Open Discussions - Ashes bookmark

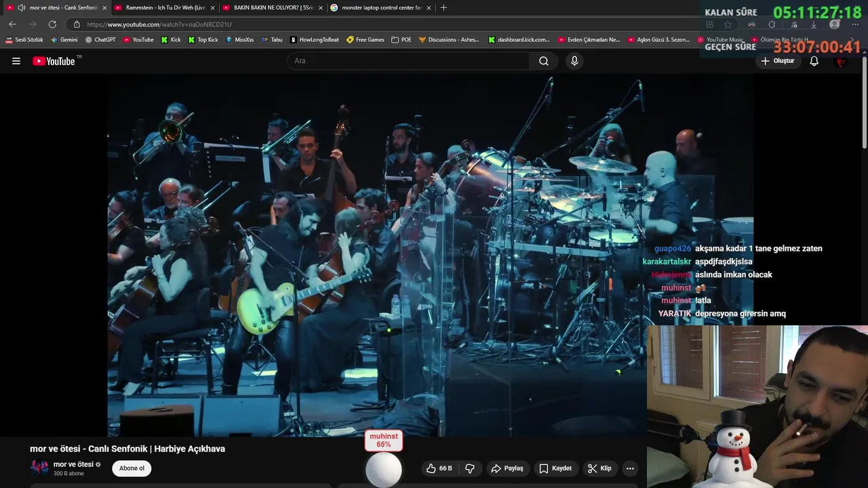(448, 40)
